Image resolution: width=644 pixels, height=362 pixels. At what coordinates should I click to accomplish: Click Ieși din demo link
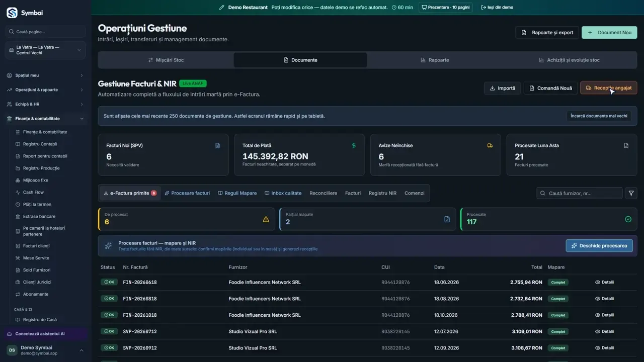click(497, 8)
